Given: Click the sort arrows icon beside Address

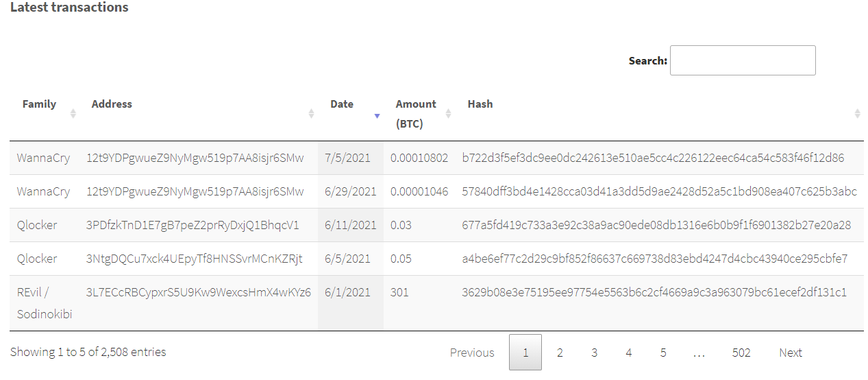Looking at the screenshot, I should pyautogui.click(x=311, y=114).
